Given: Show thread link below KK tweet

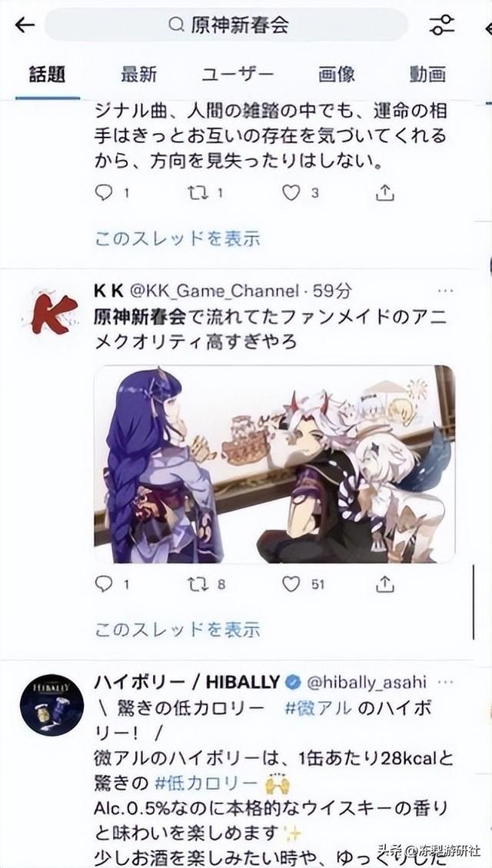Looking at the screenshot, I should (177, 630).
